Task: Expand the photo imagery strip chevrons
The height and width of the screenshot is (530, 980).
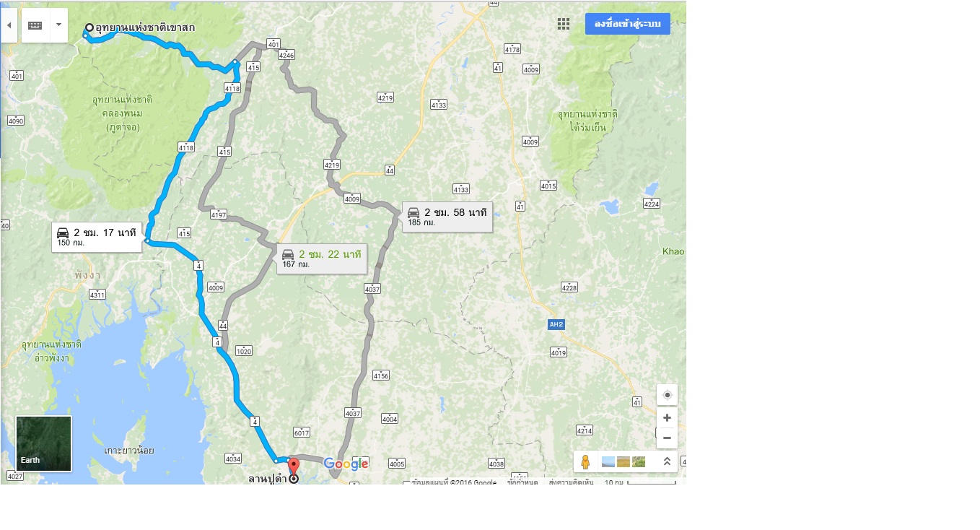Action: coord(667,461)
